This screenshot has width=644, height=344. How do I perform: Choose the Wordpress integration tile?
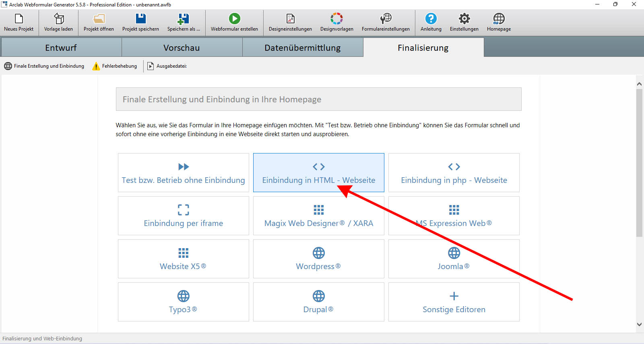pos(318,259)
